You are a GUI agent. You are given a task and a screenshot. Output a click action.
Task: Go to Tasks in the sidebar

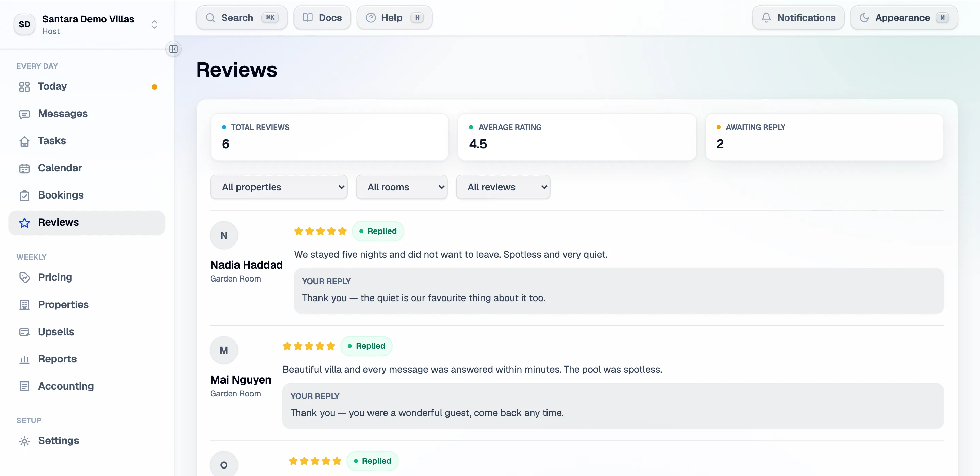click(x=87, y=141)
